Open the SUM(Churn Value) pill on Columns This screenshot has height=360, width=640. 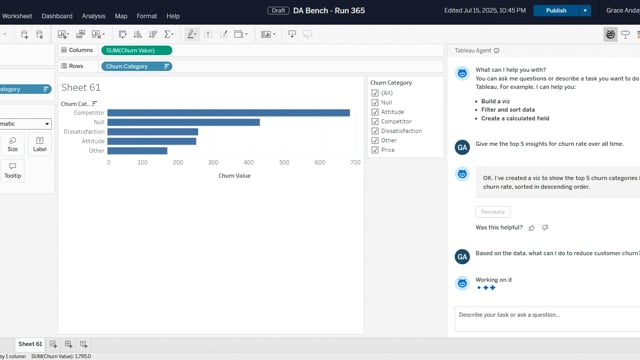click(137, 50)
